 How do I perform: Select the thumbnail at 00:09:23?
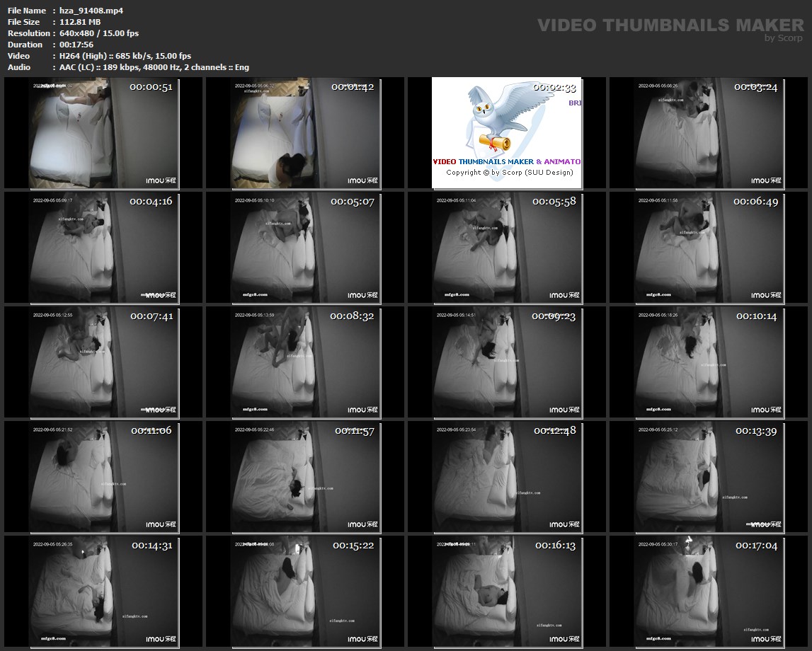pyautogui.click(x=507, y=362)
